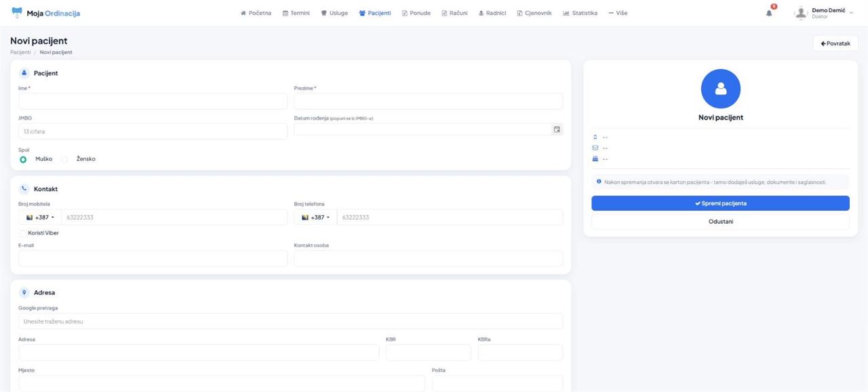Click the person icon beside Pacijent heading
Viewport: 868px width, 392px height.
coord(24,73)
